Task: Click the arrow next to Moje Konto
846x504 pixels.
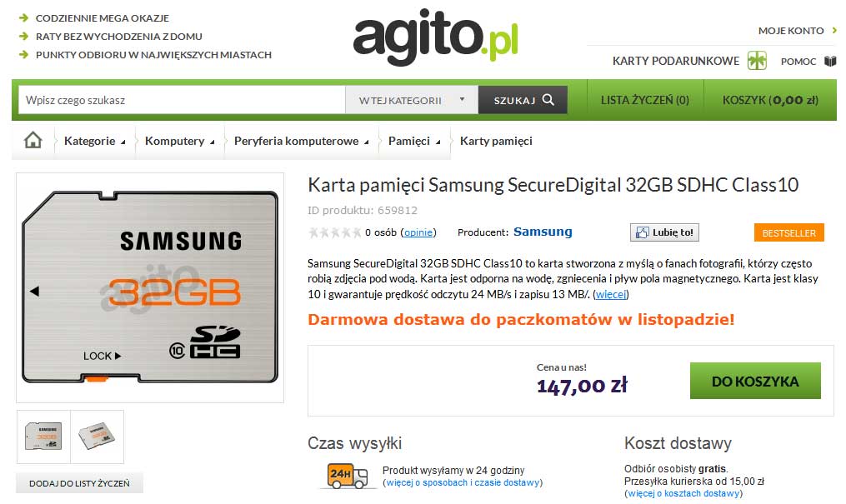Action: tap(834, 31)
